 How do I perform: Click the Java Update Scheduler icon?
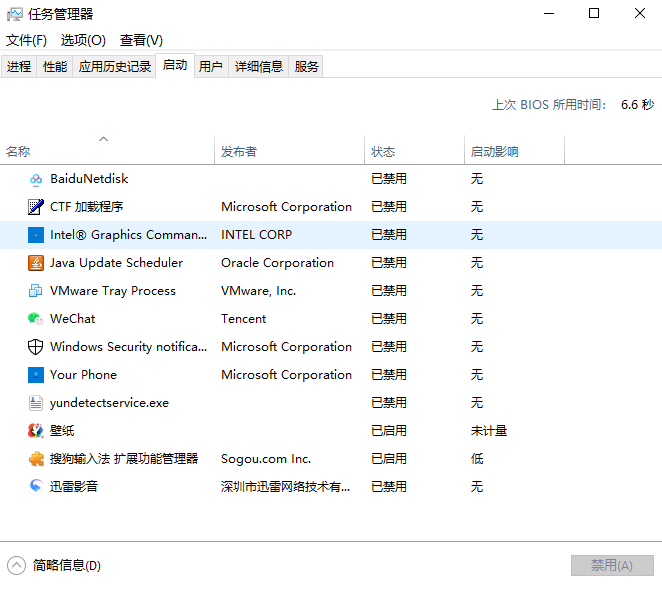point(36,263)
